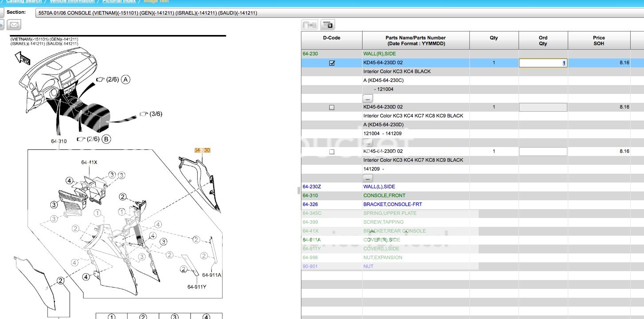Expand details under 121004 - 141209 row
644x319 pixels.
(x=368, y=143)
